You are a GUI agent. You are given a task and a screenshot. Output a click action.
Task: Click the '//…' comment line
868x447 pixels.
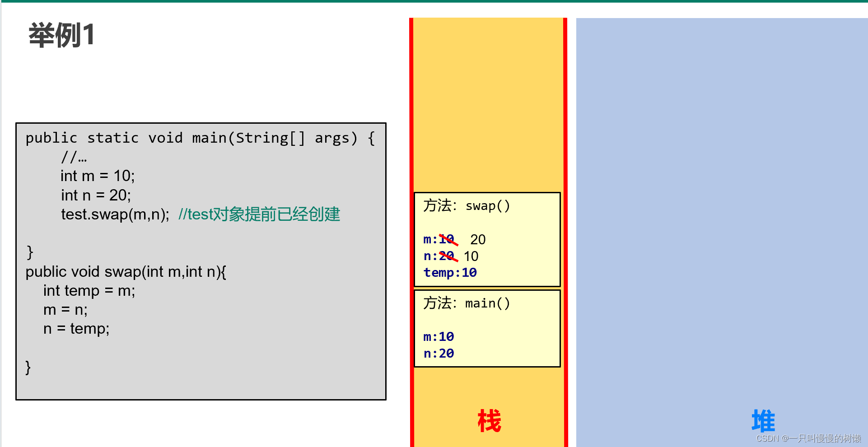pos(74,157)
